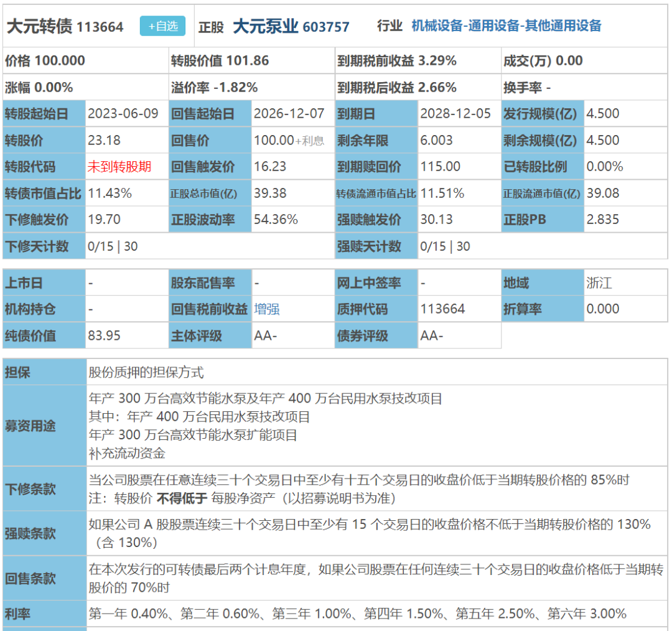Select the 强赎天计数 value 0/15 | 30
Screen dimensions: 672x631
(446, 246)
